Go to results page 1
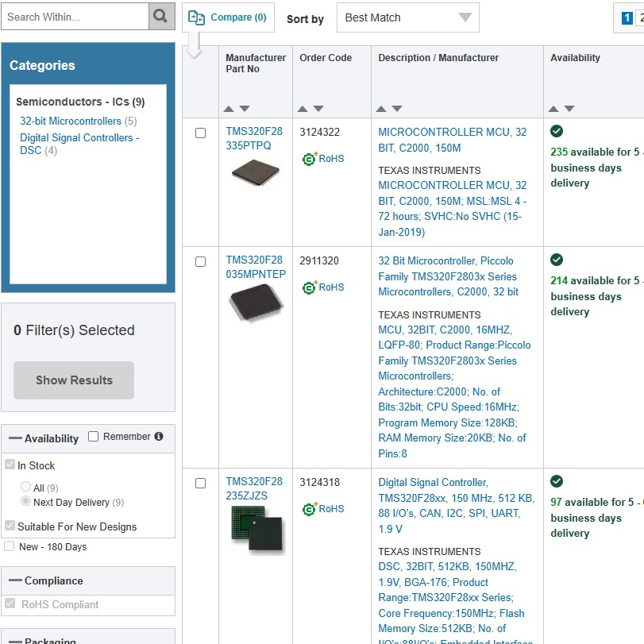Screen dimensions: 644x644 coord(627,17)
